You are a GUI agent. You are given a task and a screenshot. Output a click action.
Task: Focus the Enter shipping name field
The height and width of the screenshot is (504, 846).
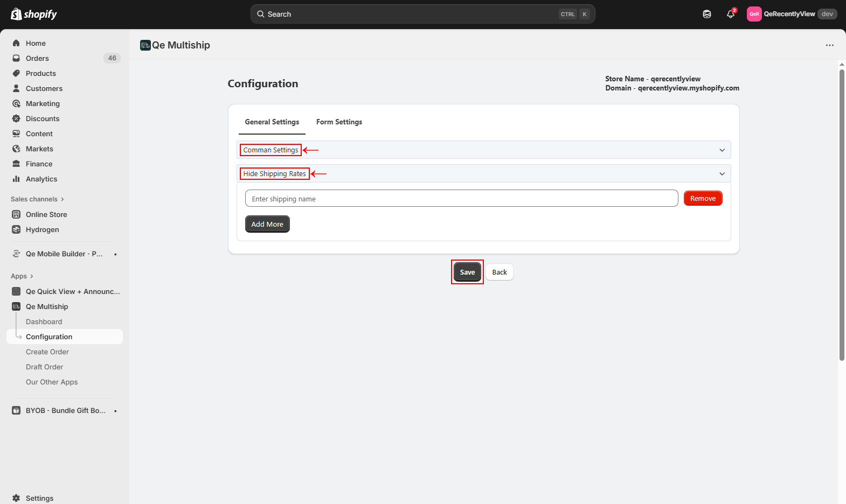461,199
